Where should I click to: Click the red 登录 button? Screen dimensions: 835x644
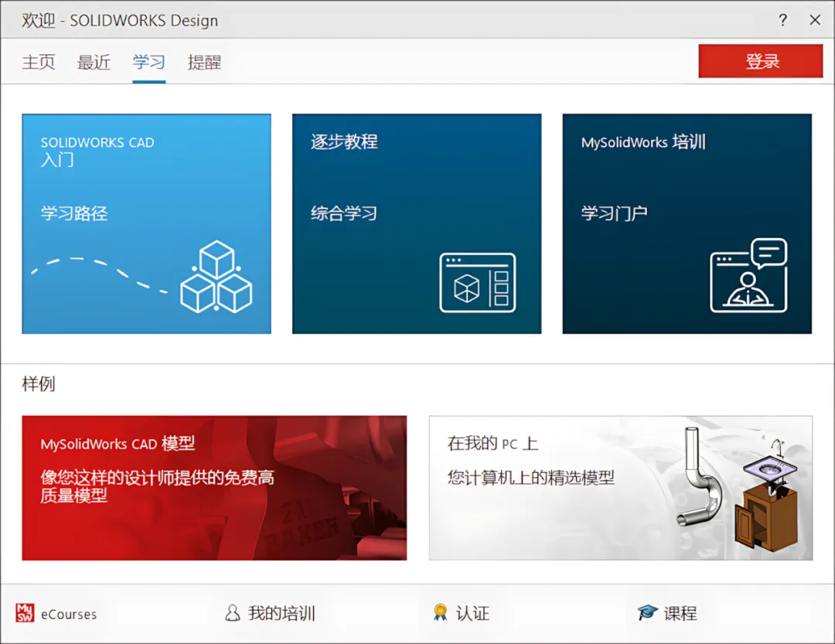coord(761,61)
